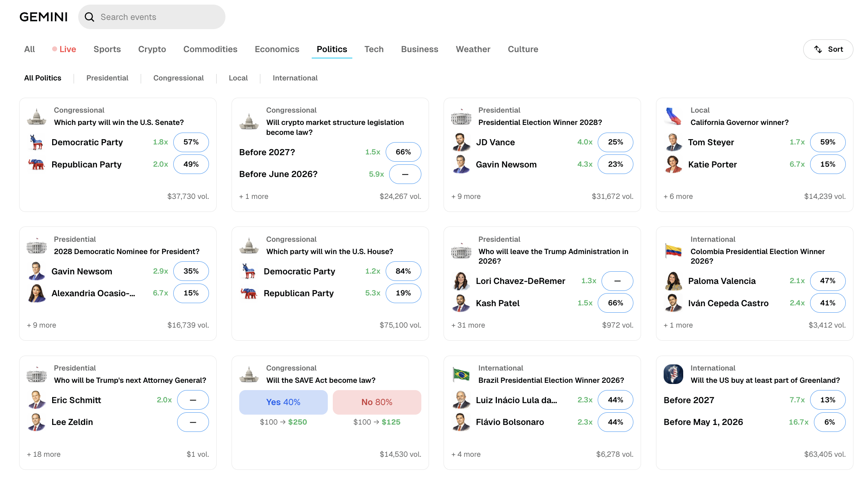This screenshot has height=479, width=868.
Task: Click Democratic donkey icon in Senate card
Action: pyautogui.click(x=36, y=142)
